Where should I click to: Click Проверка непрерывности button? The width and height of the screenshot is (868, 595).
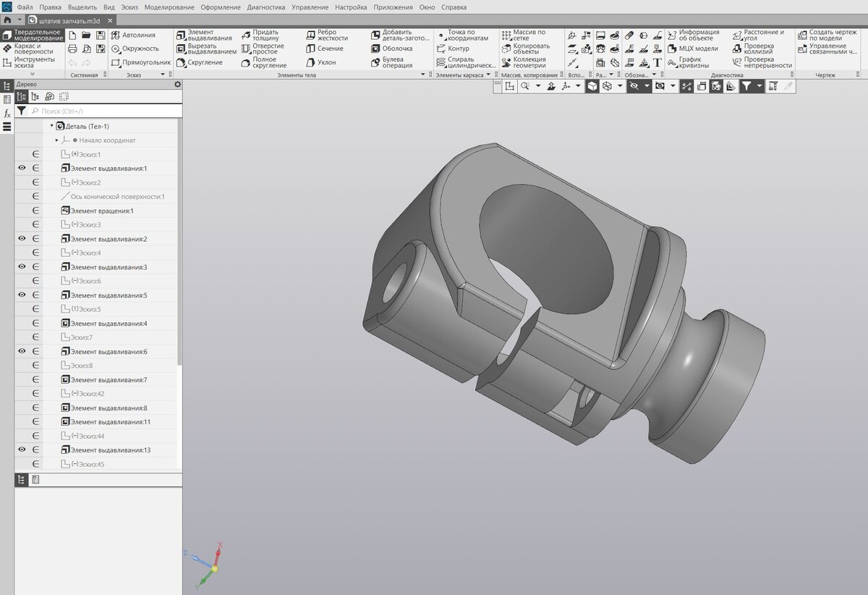click(762, 62)
